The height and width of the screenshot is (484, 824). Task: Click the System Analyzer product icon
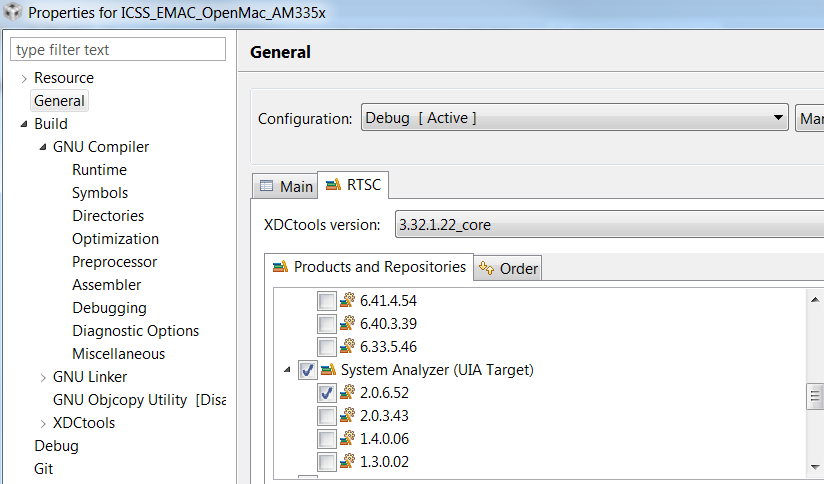[x=329, y=370]
